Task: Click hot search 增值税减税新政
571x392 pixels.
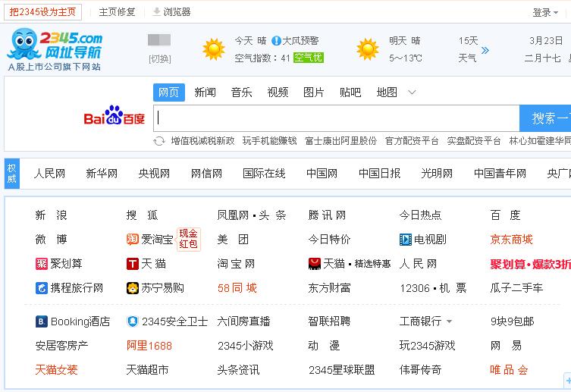Action: coord(202,141)
